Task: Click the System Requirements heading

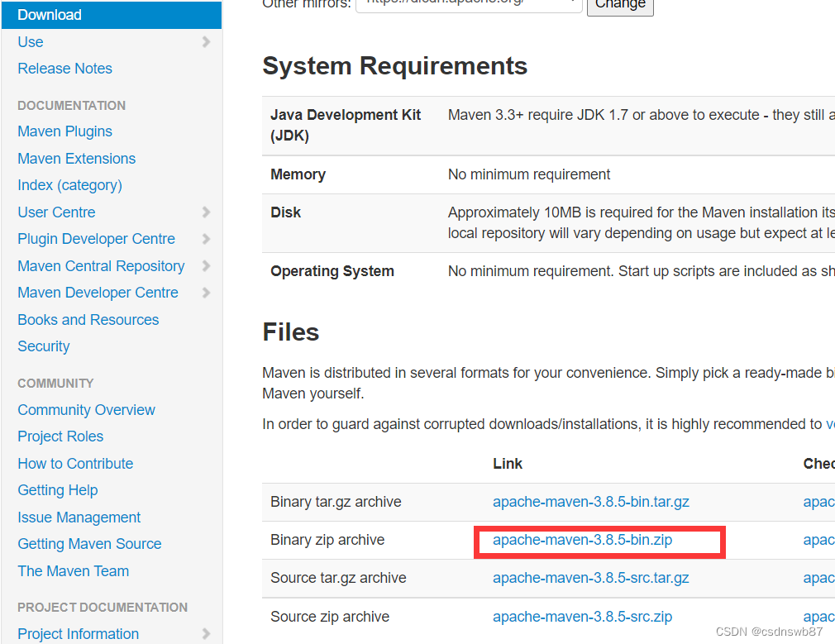Action: pos(394,66)
